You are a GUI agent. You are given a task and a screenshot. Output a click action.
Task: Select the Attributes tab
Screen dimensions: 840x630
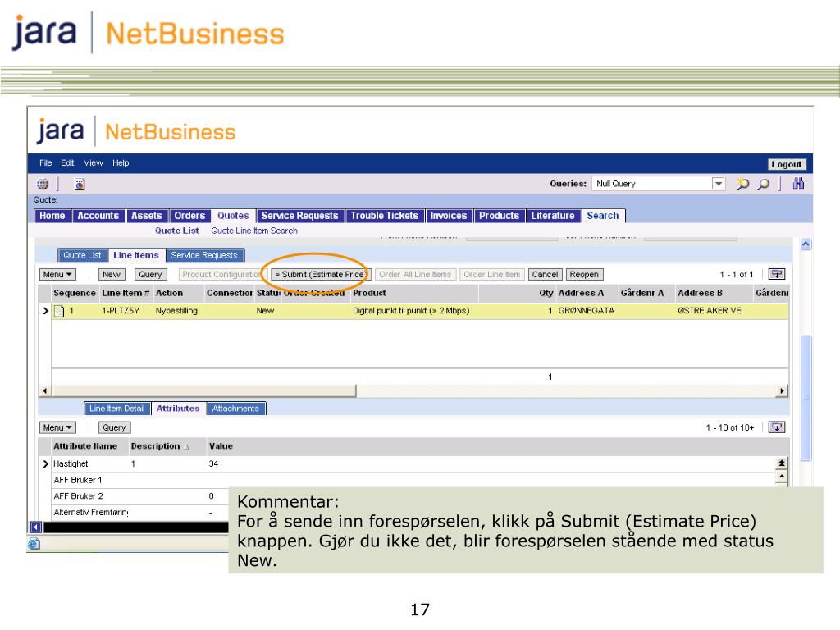(178, 409)
